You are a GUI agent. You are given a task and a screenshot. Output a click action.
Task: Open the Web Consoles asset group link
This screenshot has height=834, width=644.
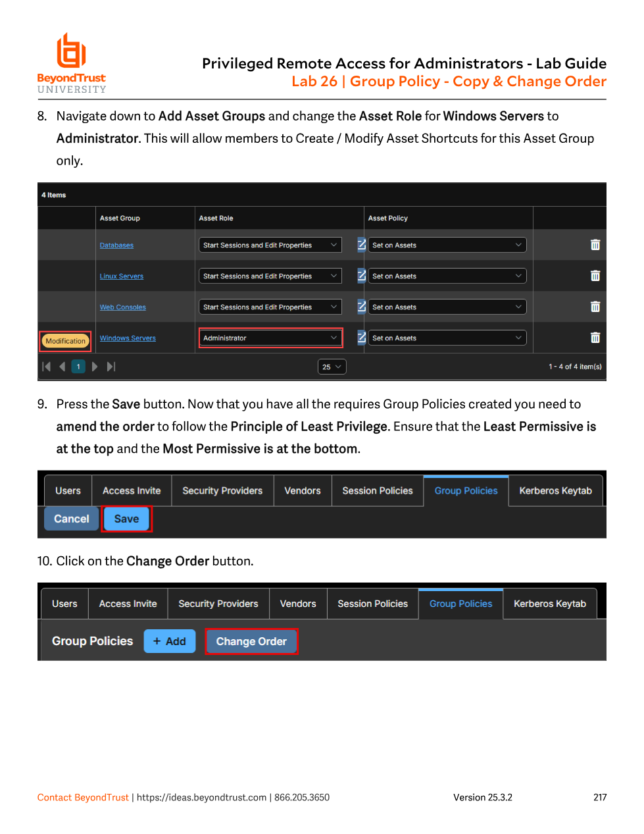point(123,307)
